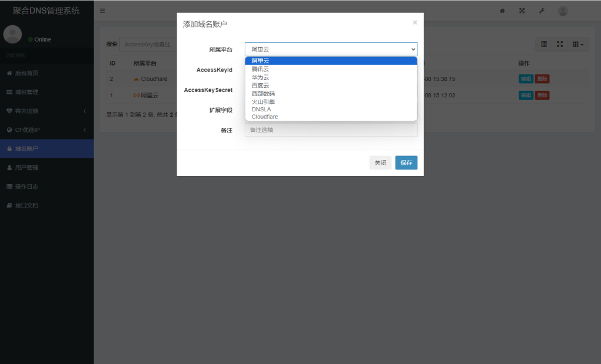Click the 用户管理 person icon
Image resolution: width=601 pixels, height=364 pixels.
9,168
